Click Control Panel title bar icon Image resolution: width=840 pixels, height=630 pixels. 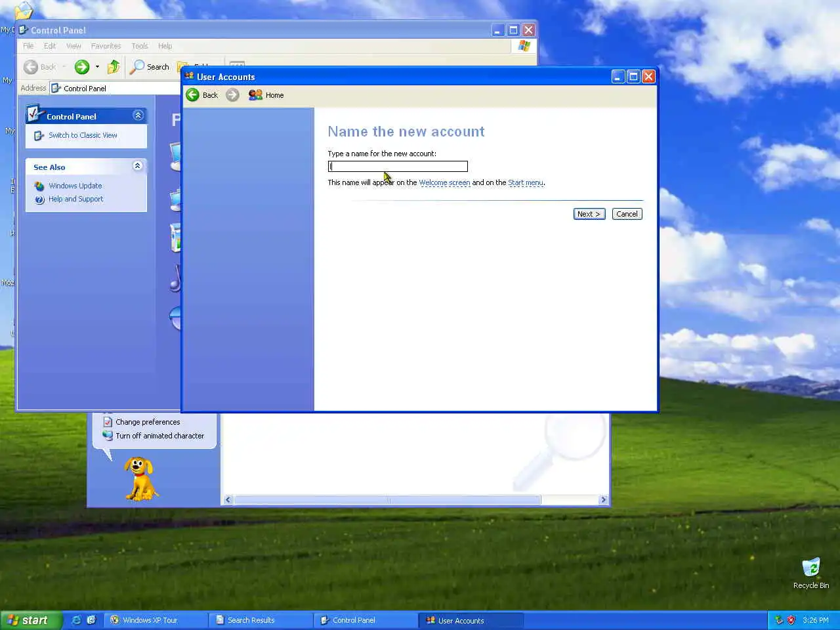(x=23, y=30)
